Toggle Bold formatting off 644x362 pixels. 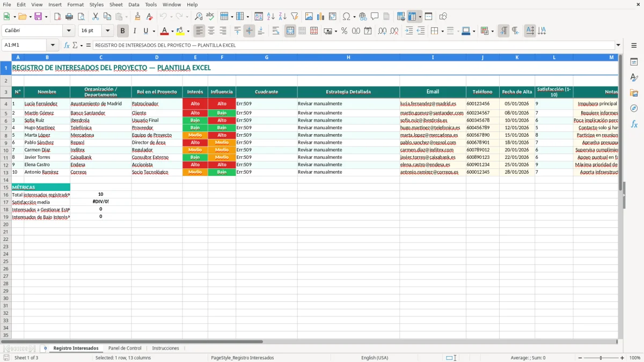pyautogui.click(x=123, y=31)
